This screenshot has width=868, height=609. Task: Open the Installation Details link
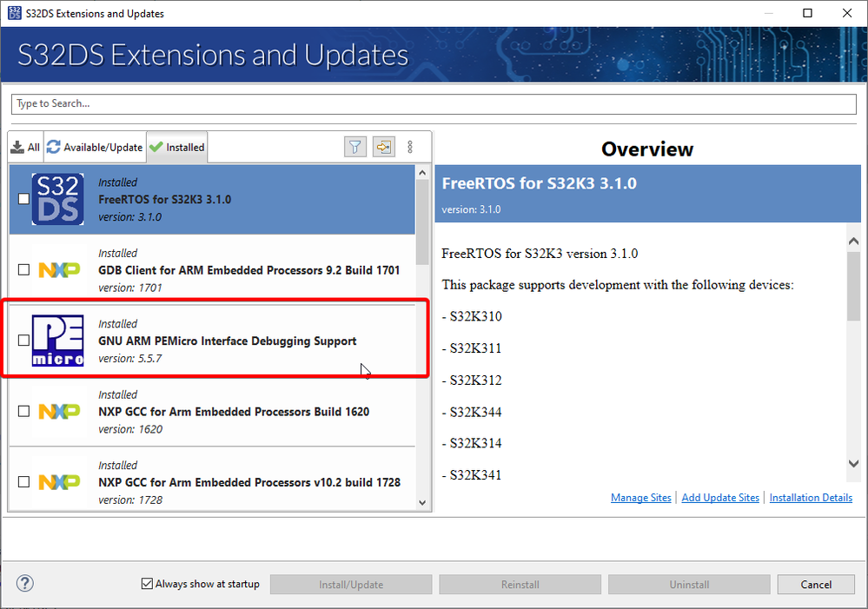click(811, 498)
